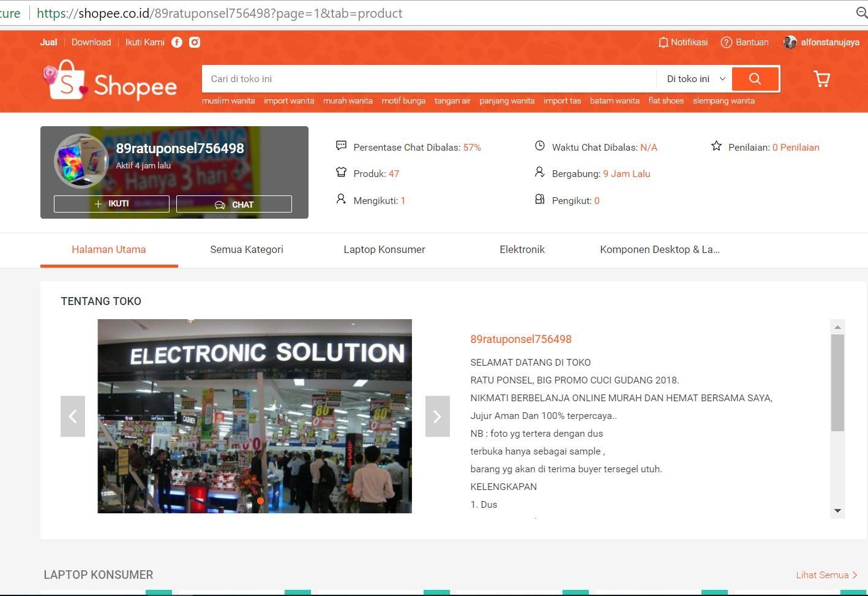Click the Bantuan question mark icon
The width and height of the screenshot is (868, 596).
point(727,42)
